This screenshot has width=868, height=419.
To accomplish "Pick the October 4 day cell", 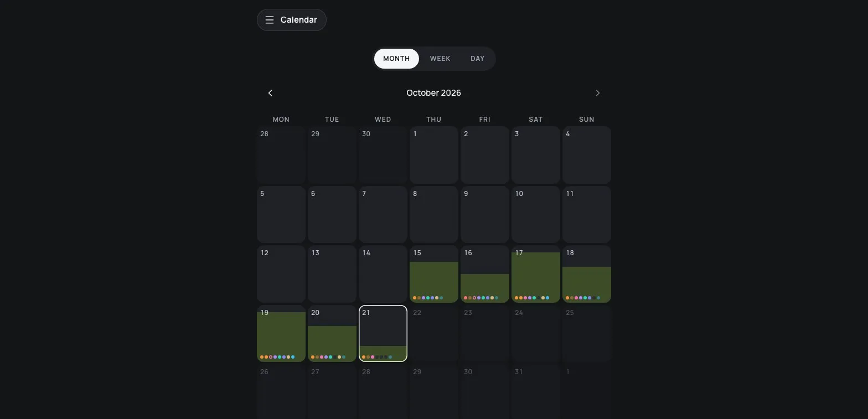I will [587, 155].
